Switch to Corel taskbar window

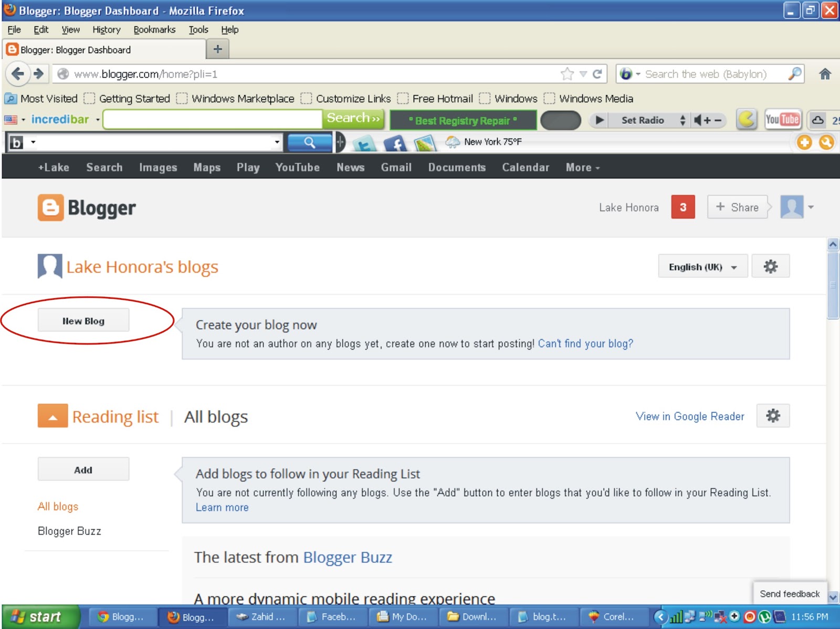coord(614,617)
